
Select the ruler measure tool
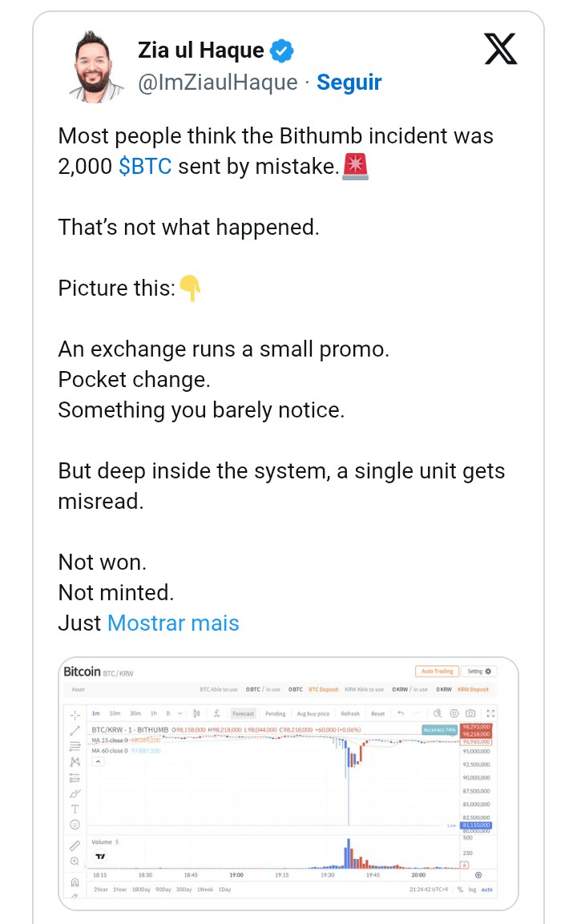click(x=75, y=845)
